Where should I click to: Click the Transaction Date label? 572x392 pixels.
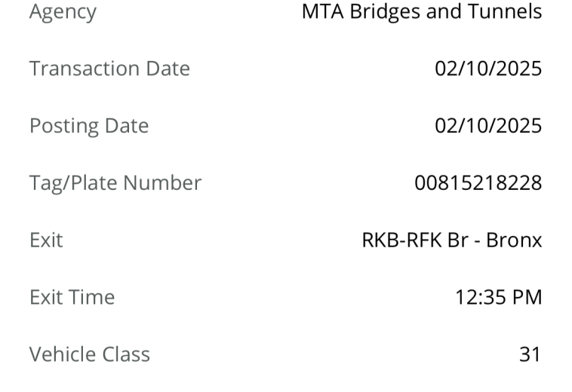[x=109, y=69]
